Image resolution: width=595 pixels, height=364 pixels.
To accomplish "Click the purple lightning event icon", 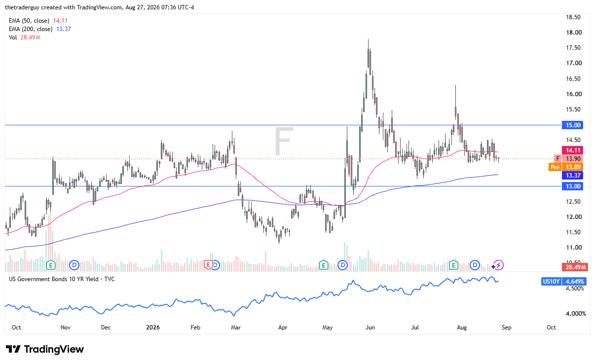I will pos(499,265).
